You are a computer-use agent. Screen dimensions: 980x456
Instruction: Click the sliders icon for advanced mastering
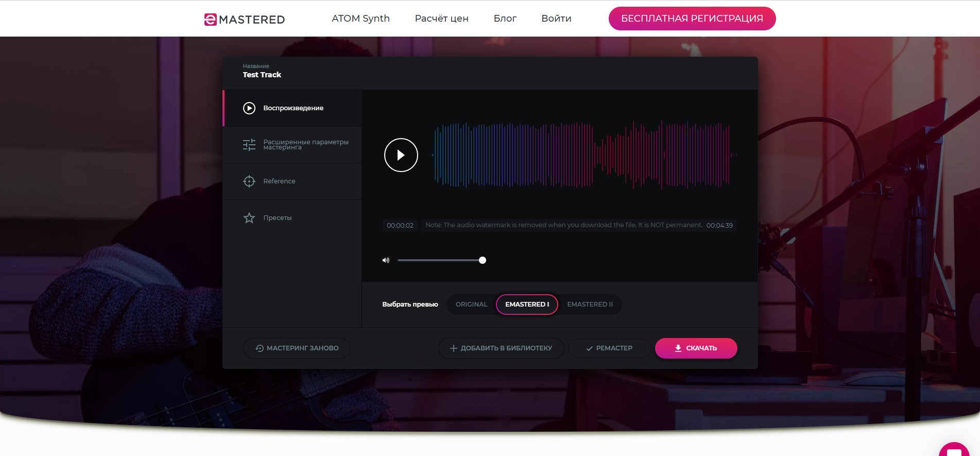point(249,145)
